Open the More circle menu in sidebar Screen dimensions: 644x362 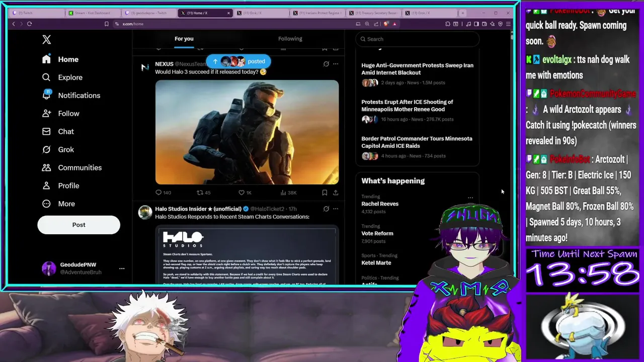[46, 204]
